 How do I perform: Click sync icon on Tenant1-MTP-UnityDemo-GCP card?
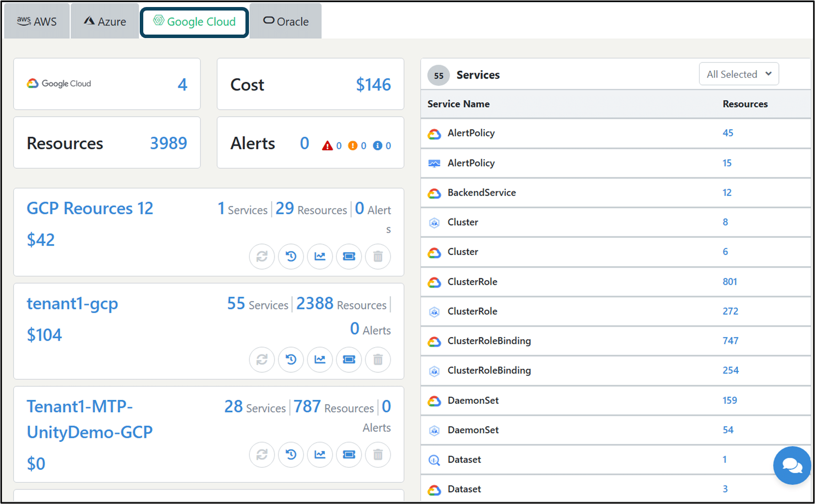[x=262, y=455]
